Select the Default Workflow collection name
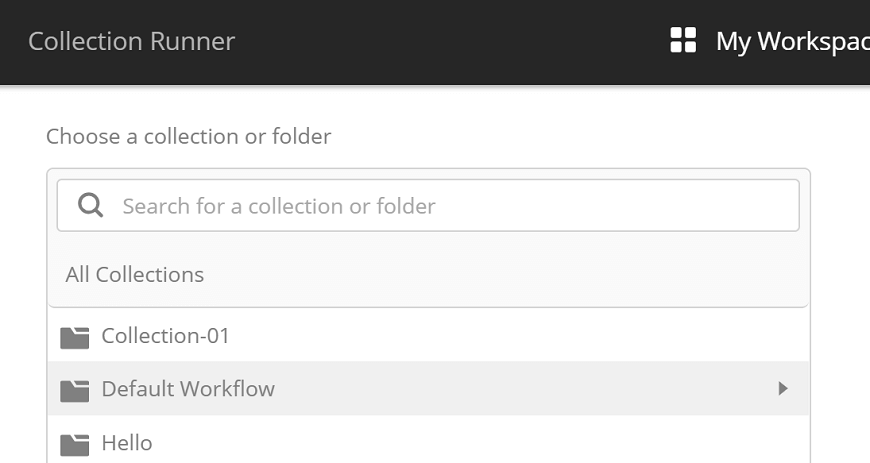870x463 pixels. [x=188, y=389]
